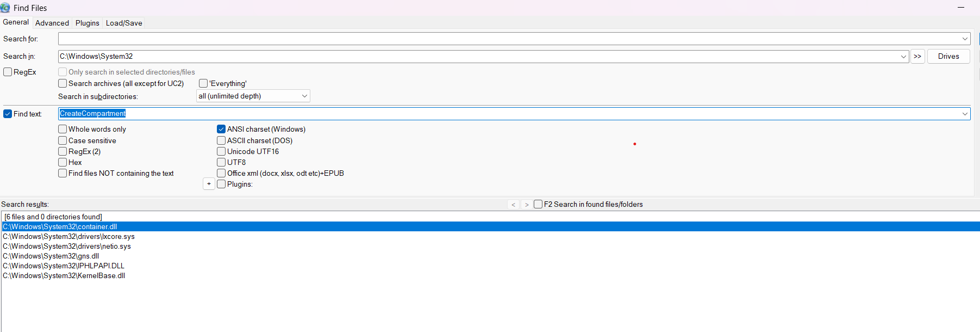Click the + button beside Plugins

point(209,184)
